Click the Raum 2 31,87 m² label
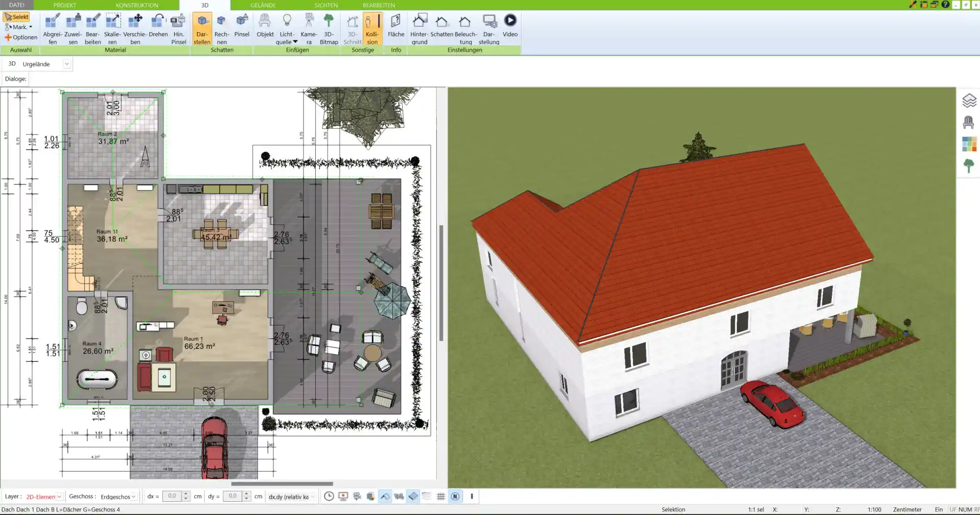The width and height of the screenshot is (980, 515). [113, 138]
